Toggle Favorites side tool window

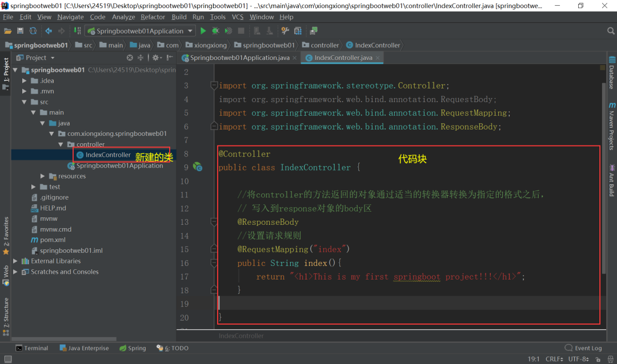tap(6, 236)
